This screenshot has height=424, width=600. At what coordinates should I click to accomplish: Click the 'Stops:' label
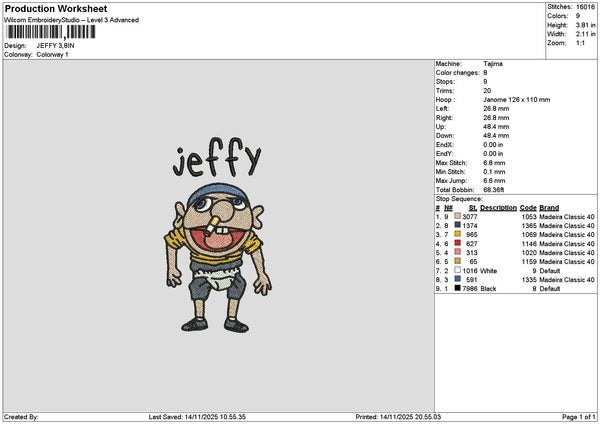(445, 82)
